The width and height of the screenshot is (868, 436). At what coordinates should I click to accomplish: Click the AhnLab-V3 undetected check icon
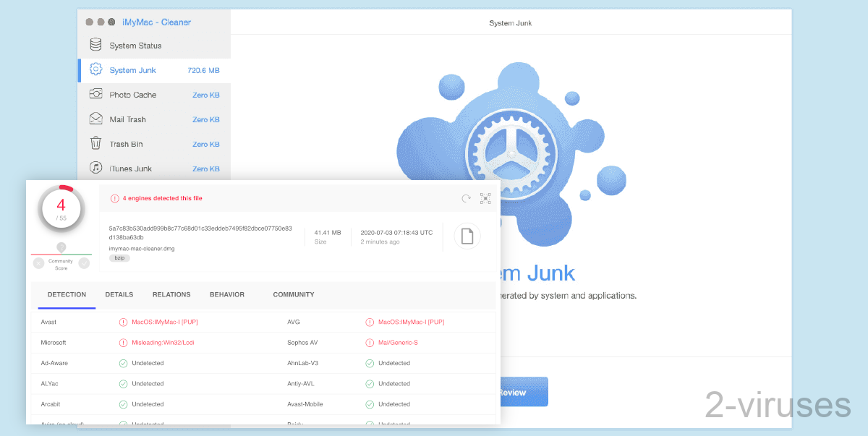[x=370, y=363]
